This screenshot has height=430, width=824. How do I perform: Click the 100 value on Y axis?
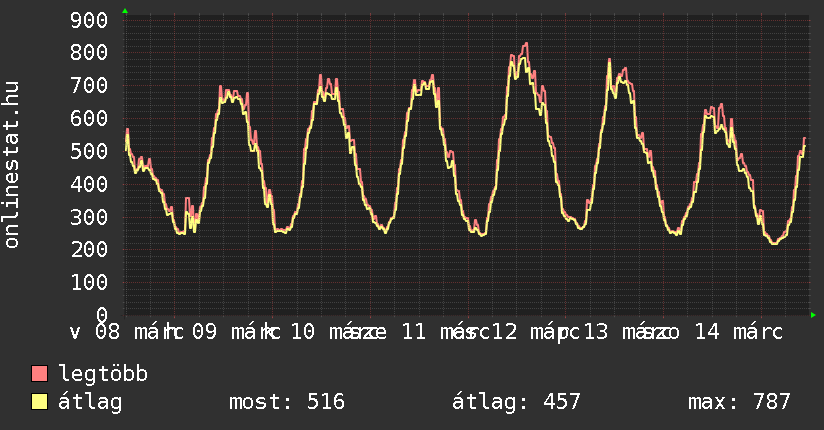coord(91,282)
